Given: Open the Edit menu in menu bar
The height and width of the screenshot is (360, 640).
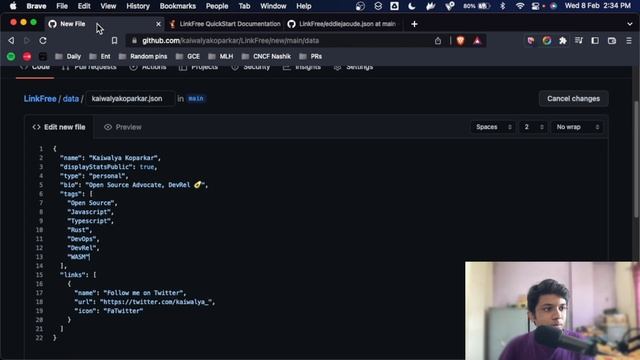Looking at the screenshot, I should (84, 6).
